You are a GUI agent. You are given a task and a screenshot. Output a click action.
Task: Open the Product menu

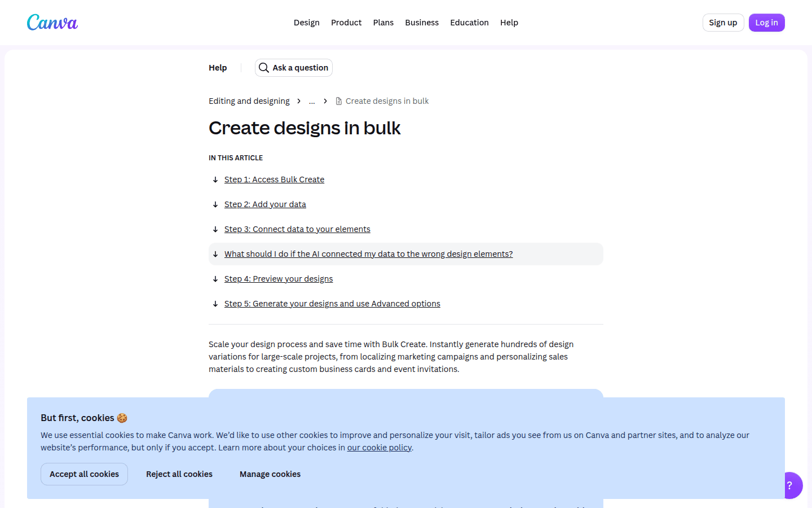[x=346, y=23]
